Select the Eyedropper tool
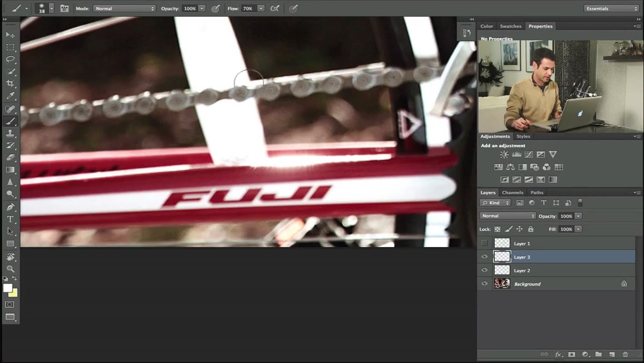644x363 pixels. click(x=10, y=96)
